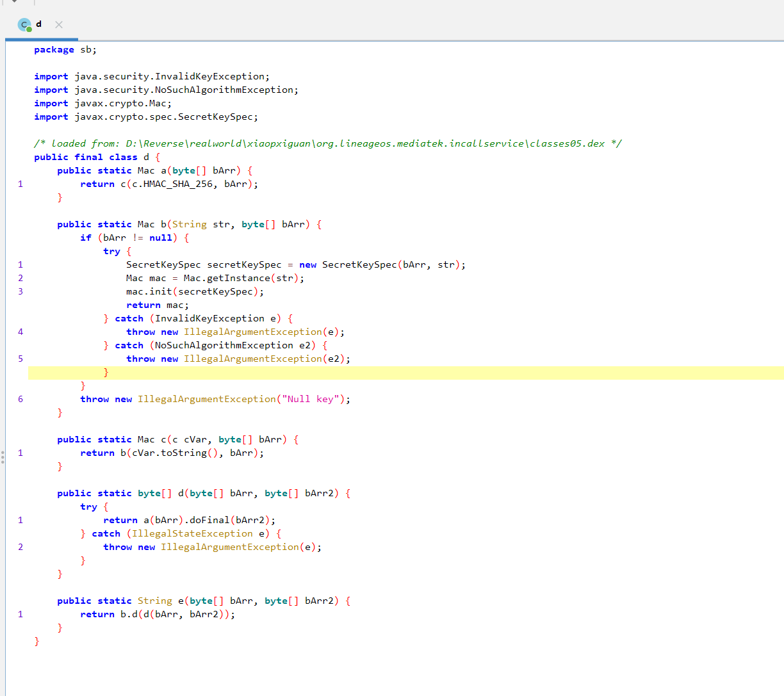784x696 pixels.
Task: Select the d editor tab label
Action: (39, 24)
